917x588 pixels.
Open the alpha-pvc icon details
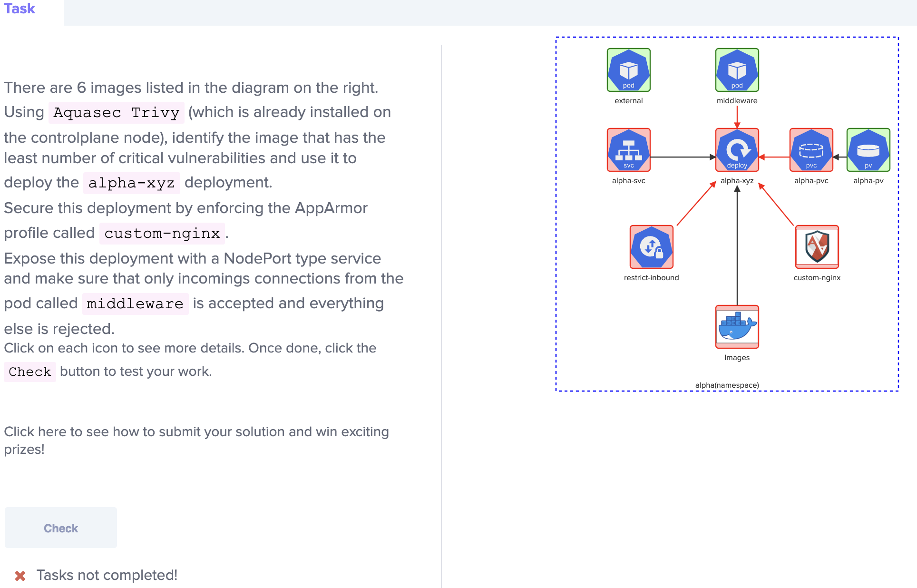[x=811, y=150]
